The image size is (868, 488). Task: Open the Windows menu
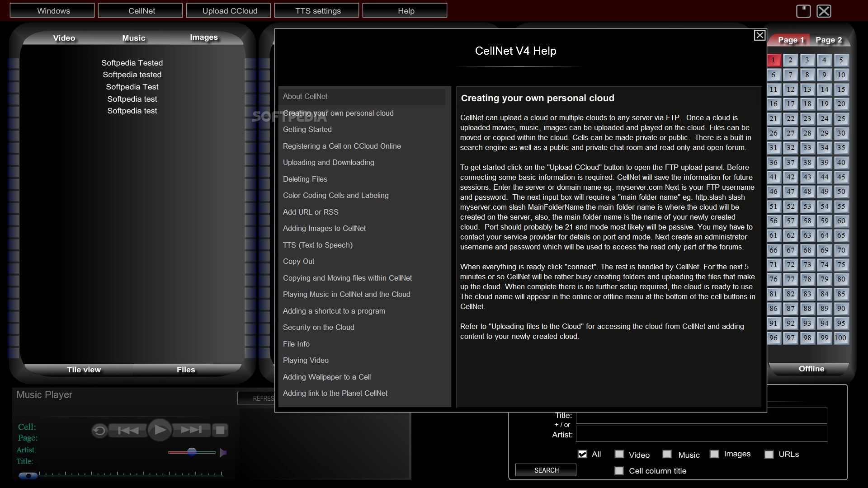tap(52, 10)
